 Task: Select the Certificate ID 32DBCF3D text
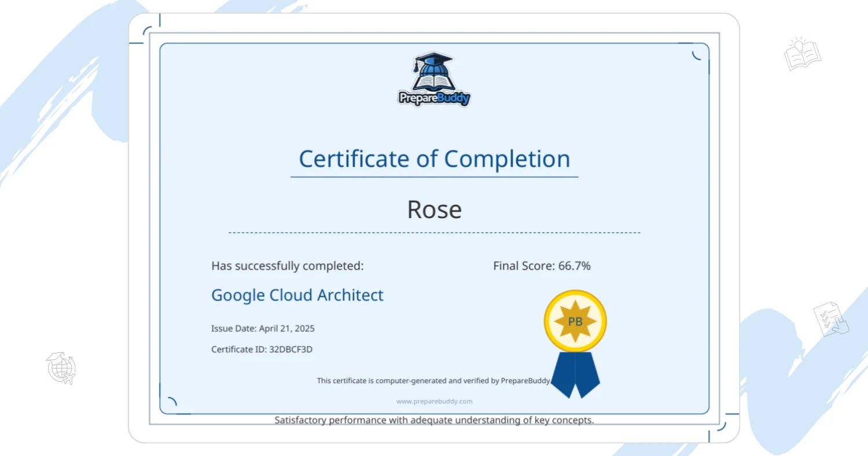[x=262, y=350]
